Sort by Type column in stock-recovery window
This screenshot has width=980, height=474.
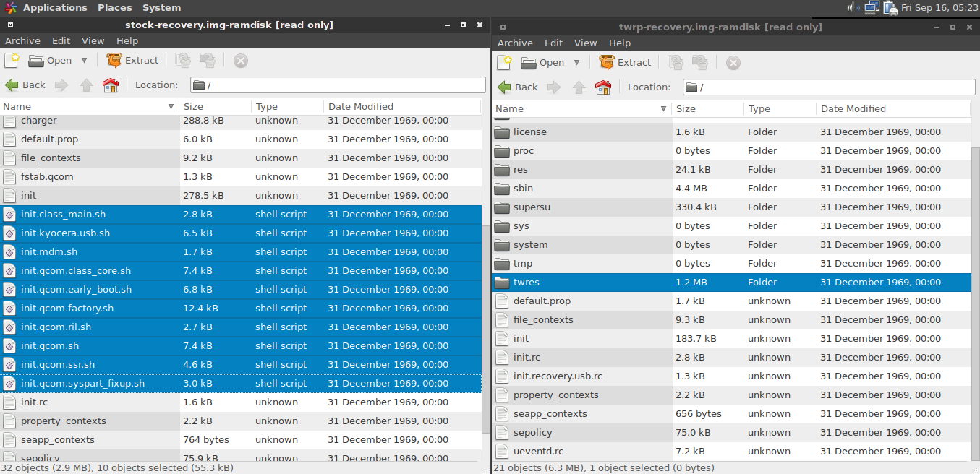pos(288,107)
